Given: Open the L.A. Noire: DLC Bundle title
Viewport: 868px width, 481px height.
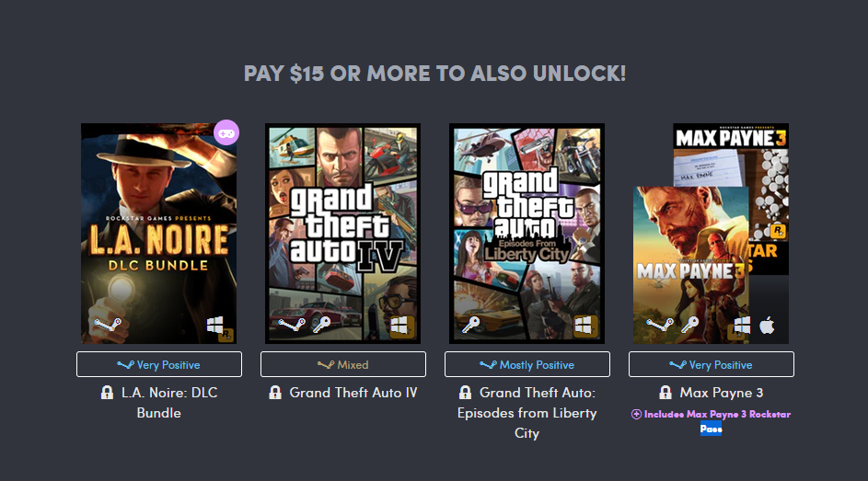Looking at the screenshot, I should click(169, 403).
